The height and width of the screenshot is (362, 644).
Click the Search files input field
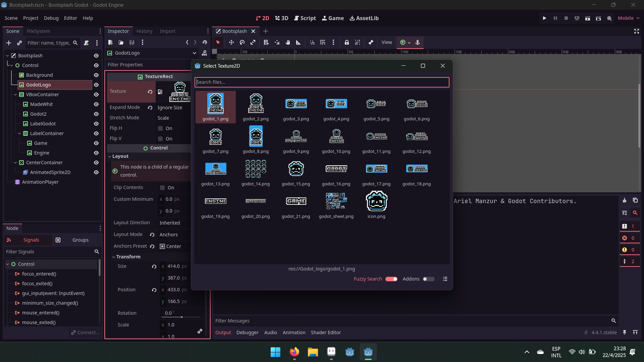point(322,82)
